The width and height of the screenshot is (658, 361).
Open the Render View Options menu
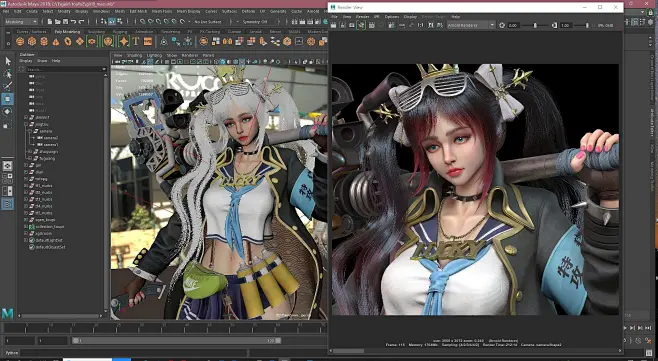point(392,17)
